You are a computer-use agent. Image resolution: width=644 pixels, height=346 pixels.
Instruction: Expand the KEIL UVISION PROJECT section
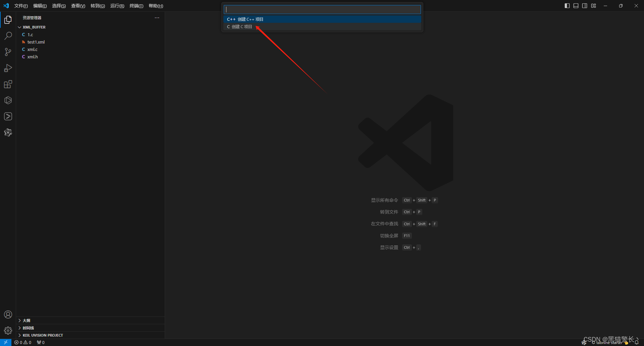[91, 335]
